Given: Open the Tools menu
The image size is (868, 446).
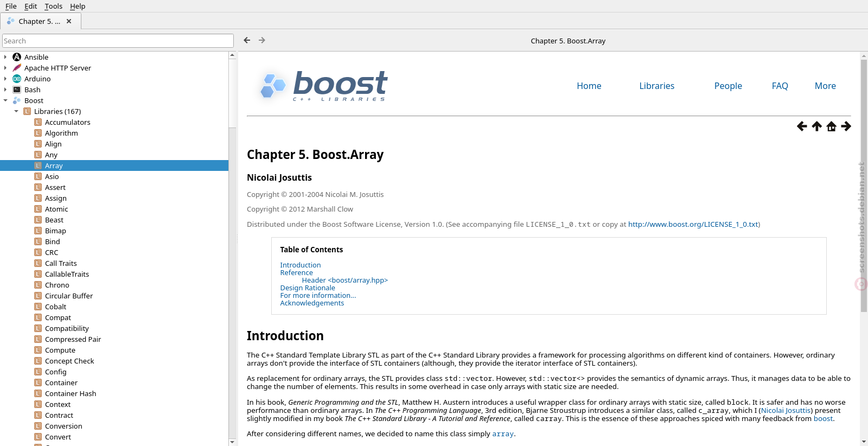Looking at the screenshot, I should [53, 6].
